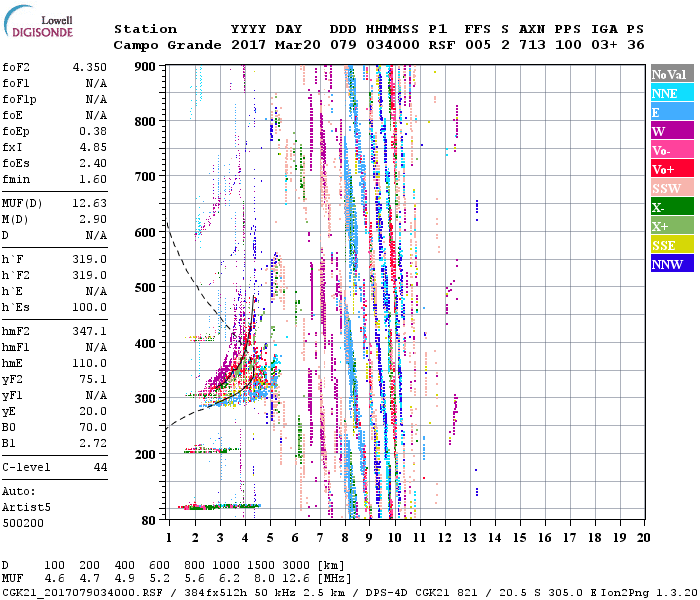The width and height of the screenshot is (700, 600).
Task: Click the 10 MHz frequency axis label
Action: 394,538
